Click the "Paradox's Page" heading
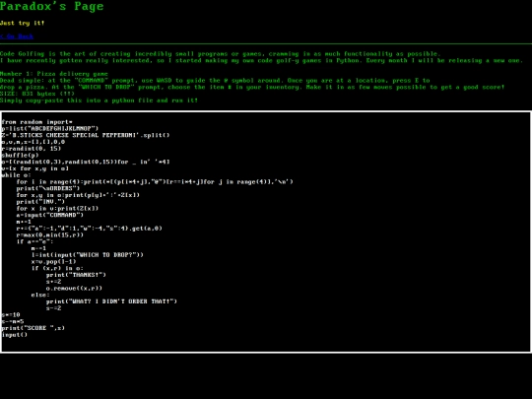532x399 pixels. point(51,6)
